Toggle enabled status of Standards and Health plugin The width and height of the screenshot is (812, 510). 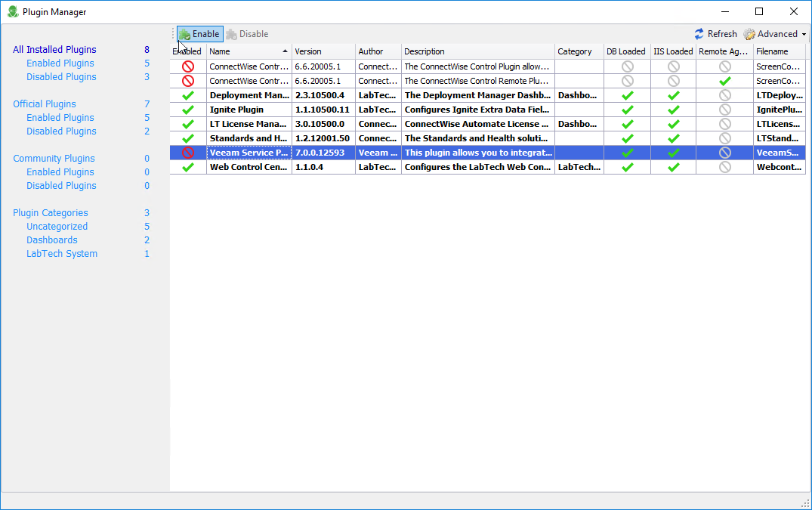pyautogui.click(x=187, y=138)
